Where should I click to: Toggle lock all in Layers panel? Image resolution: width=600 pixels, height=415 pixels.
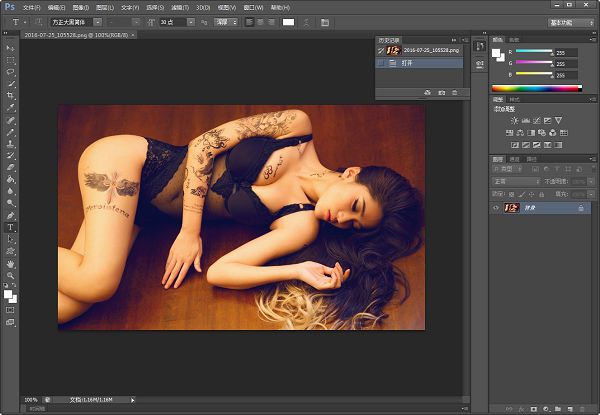[x=541, y=194]
